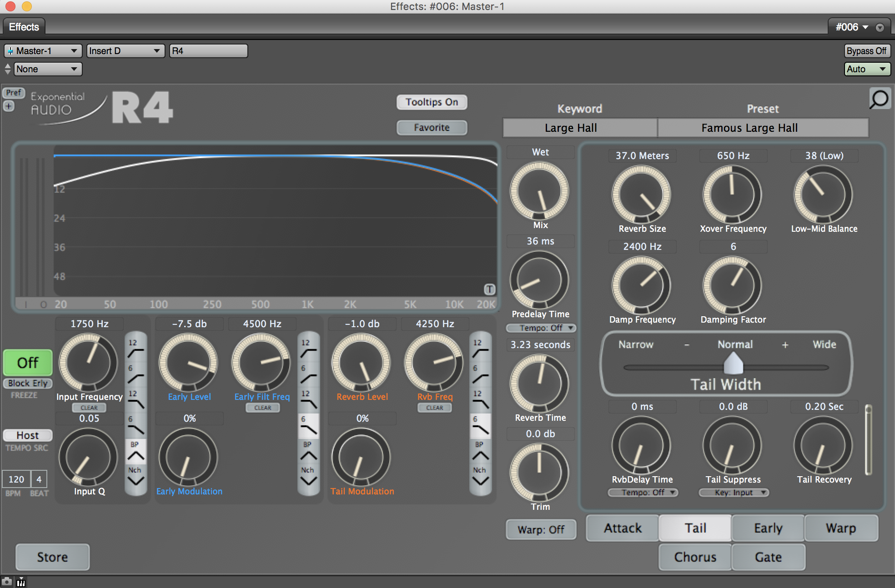
Task: Toggle the Favorite button
Action: 432,128
